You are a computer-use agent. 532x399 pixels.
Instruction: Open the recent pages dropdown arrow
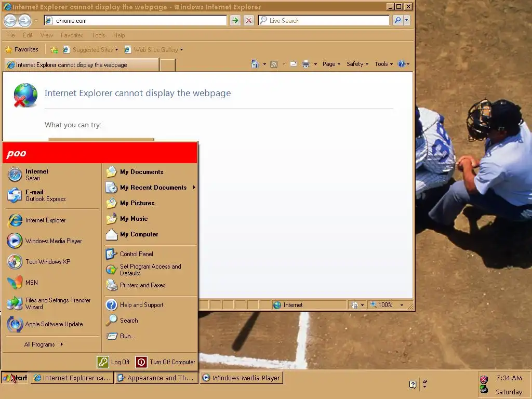[x=36, y=21]
